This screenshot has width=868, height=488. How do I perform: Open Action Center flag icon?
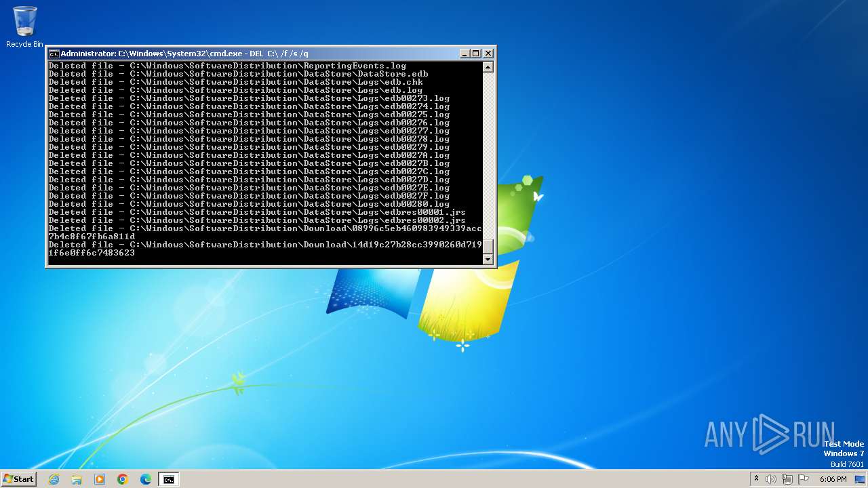point(803,479)
